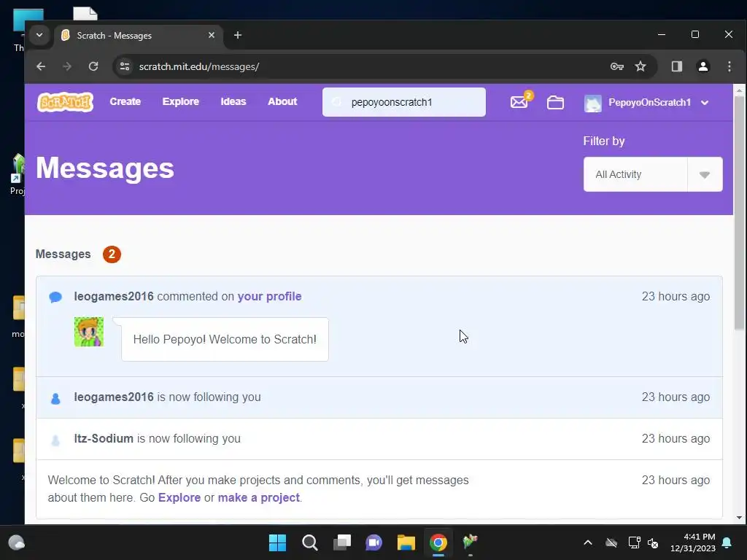This screenshot has height=560, width=747.
Task: Click the password key icon in address bar
Action: point(617,66)
